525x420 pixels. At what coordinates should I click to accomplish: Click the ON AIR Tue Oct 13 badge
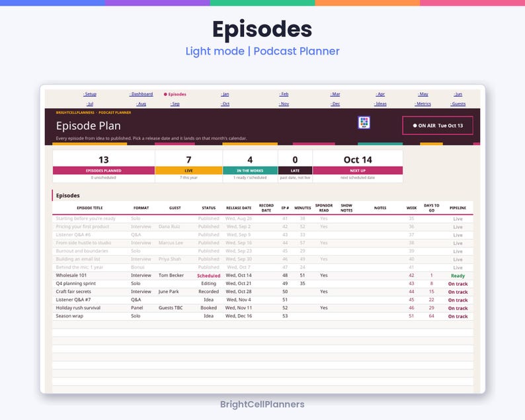click(x=438, y=126)
